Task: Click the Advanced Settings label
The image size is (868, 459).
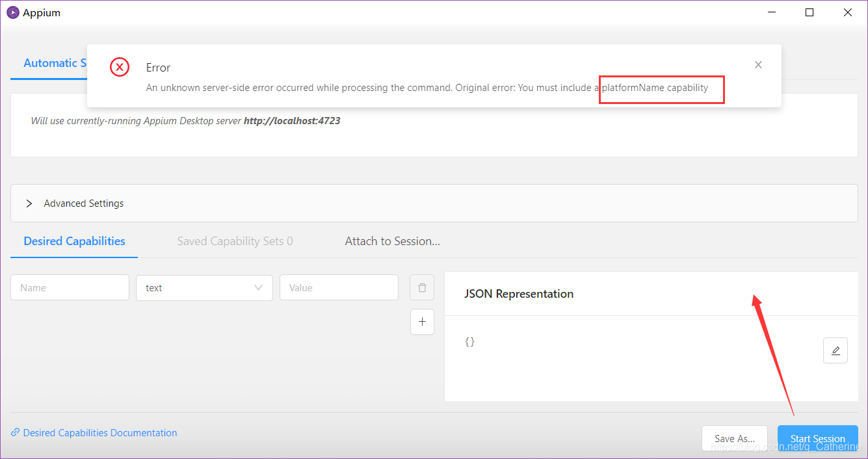Action: point(84,203)
